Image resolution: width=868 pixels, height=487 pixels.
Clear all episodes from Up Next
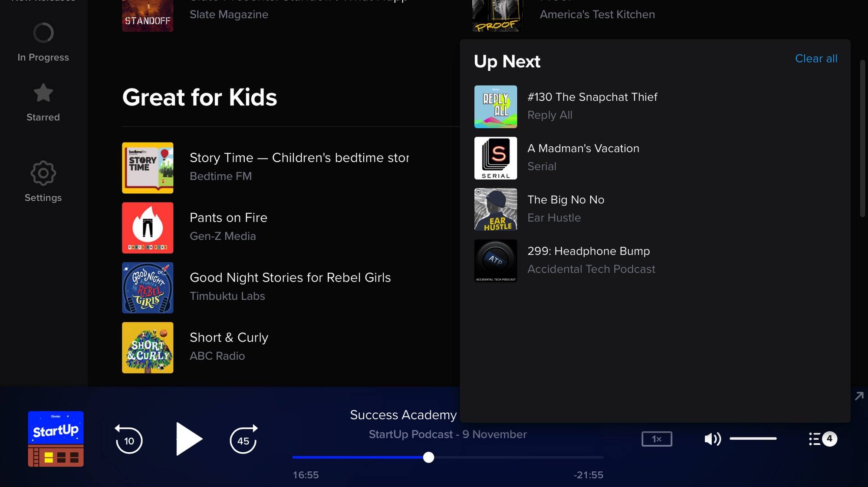[816, 58]
